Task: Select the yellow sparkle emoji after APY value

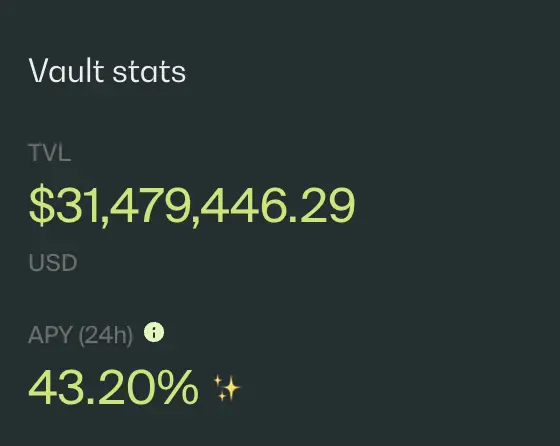Action: [x=227, y=388]
